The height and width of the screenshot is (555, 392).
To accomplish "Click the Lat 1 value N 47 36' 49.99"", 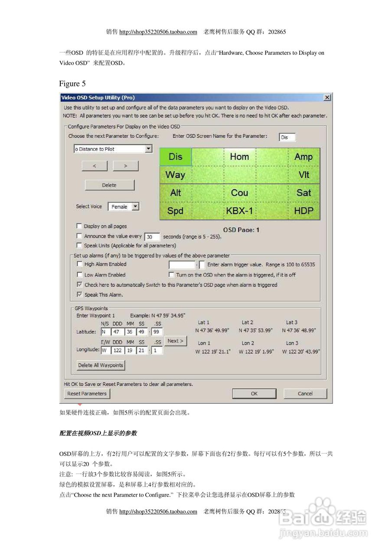I will [x=212, y=330].
